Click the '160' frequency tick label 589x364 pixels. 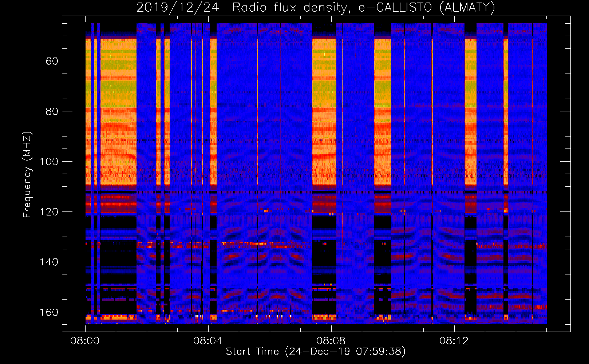coord(49,312)
